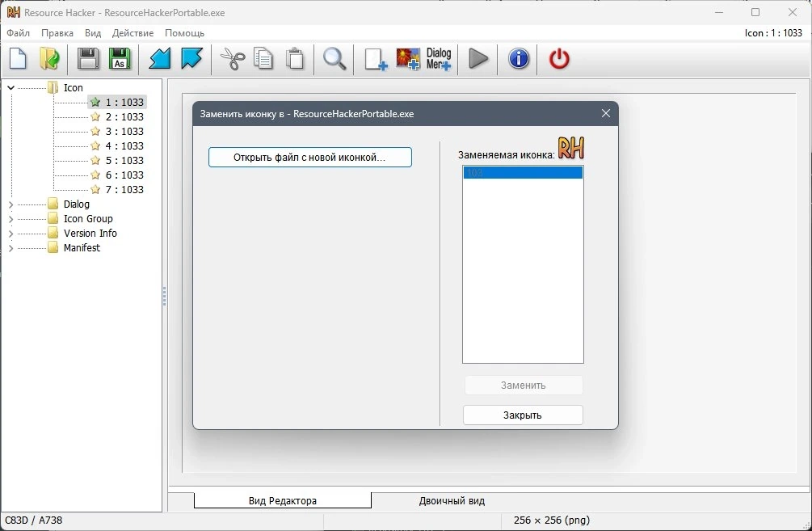Click the RH application icon in the title bar
This screenshot has width=812, height=531.
pos(14,12)
